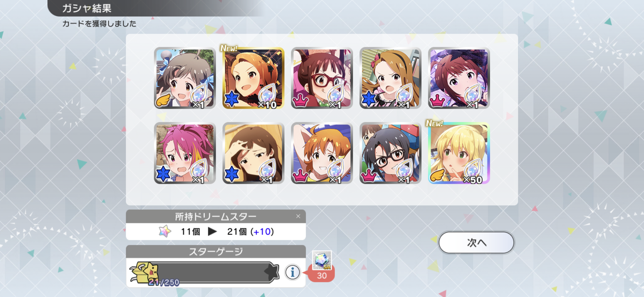Tap the 次へ button

click(x=476, y=242)
